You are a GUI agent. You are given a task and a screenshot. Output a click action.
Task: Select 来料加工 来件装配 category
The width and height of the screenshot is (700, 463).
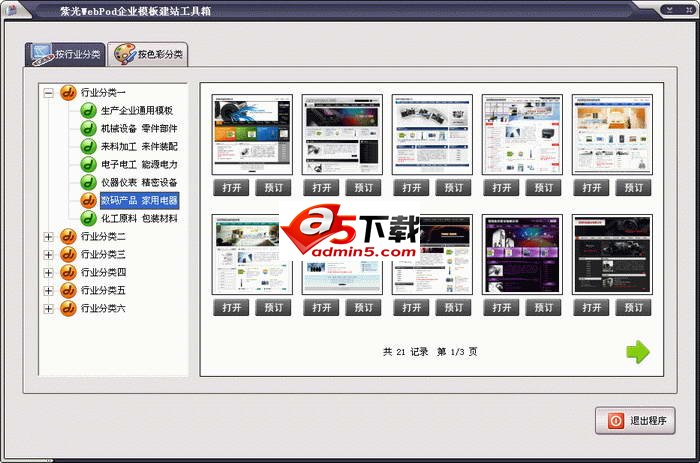click(x=139, y=146)
